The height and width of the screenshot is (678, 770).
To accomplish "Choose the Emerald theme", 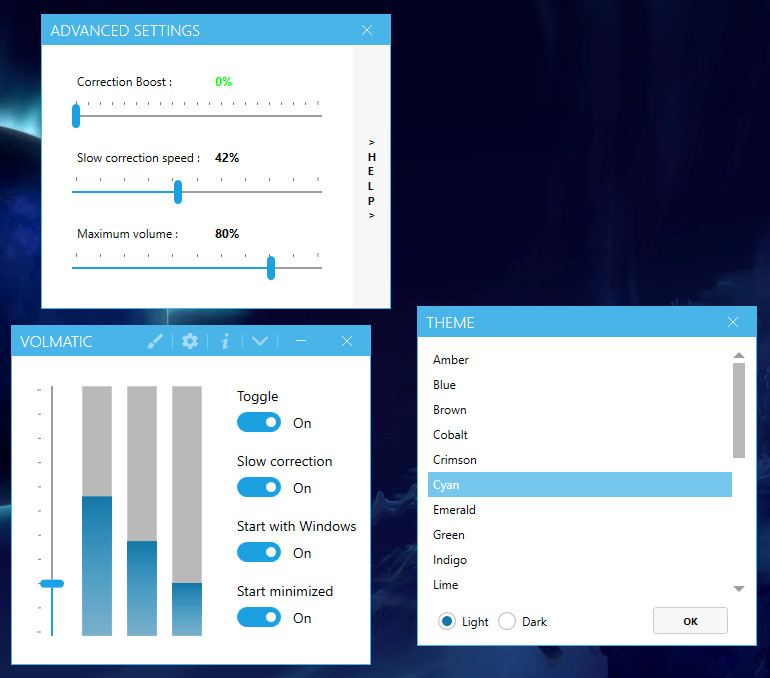I will pos(455,510).
